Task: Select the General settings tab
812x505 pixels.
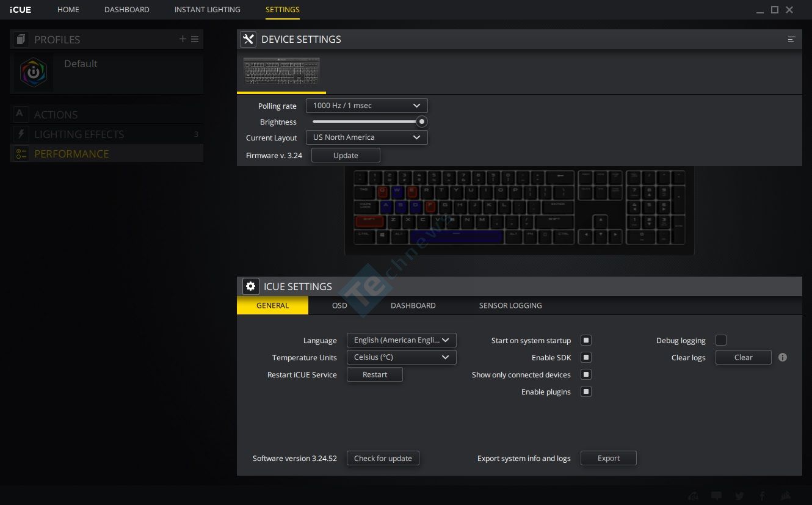Action: click(x=272, y=305)
